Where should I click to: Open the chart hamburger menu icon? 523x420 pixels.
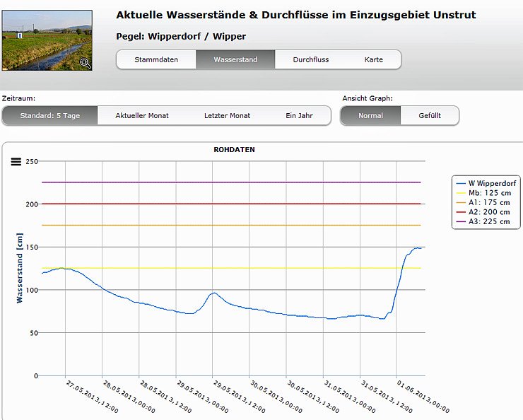pos(16,162)
